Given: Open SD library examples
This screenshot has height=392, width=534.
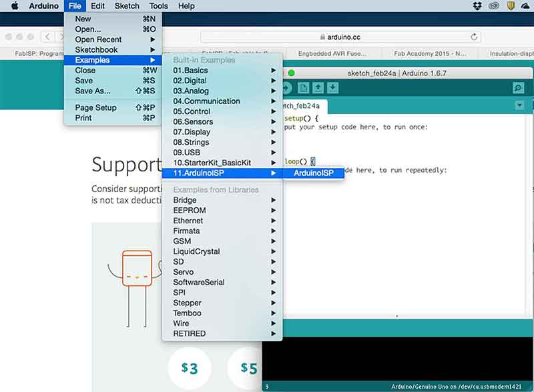Looking at the screenshot, I should click(x=222, y=262).
